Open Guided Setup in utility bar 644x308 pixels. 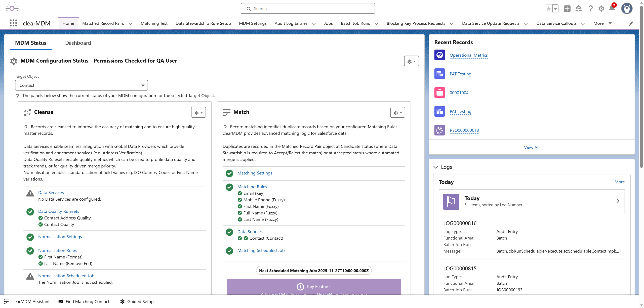(x=137, y=301)
